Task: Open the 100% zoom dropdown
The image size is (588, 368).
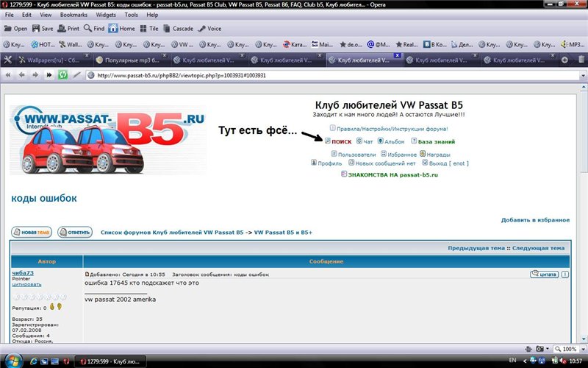Action: point(583,349)
